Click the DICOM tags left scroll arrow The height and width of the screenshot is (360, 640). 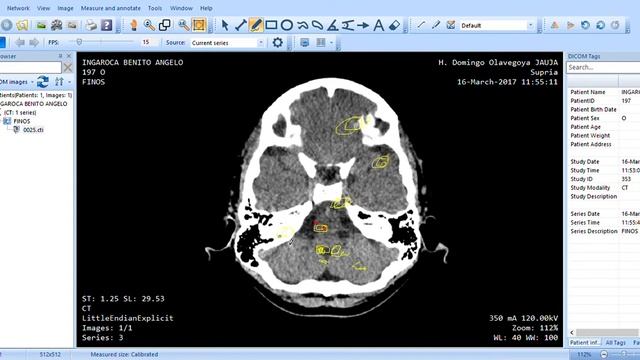[572, 332]
